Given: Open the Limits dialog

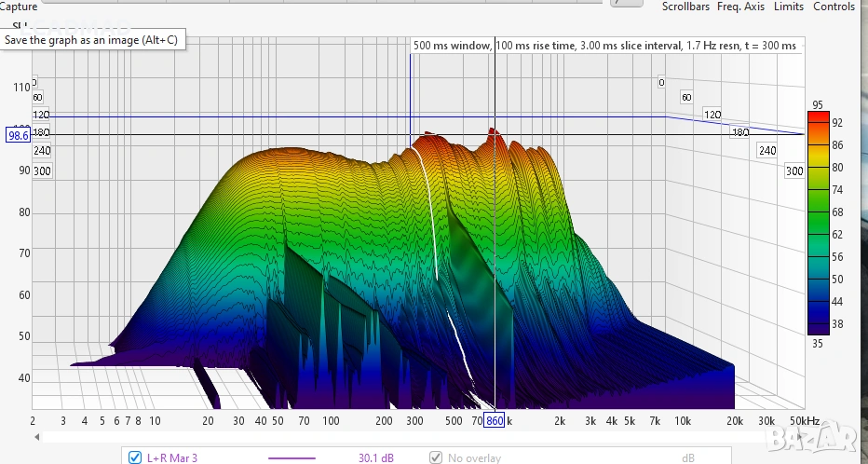Looking at the screenshot, I should pyautogui.click(x=788, y=7).
